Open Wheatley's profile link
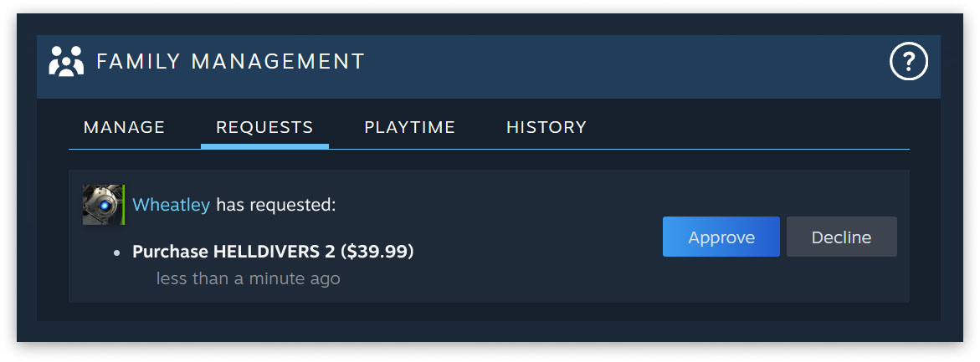Image resolution: width=980 pixels, height=362 pixels. pos(171,205)
